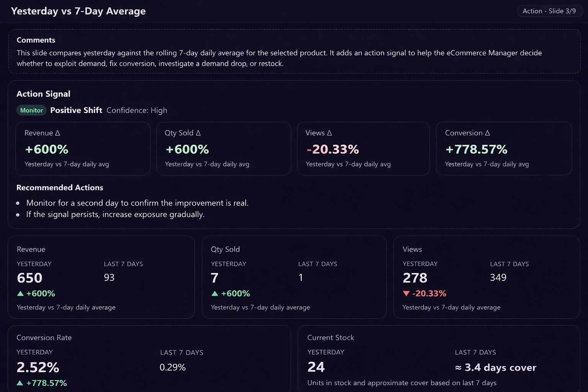
Task: Click Confidence: High text
Action: [137, 110]
